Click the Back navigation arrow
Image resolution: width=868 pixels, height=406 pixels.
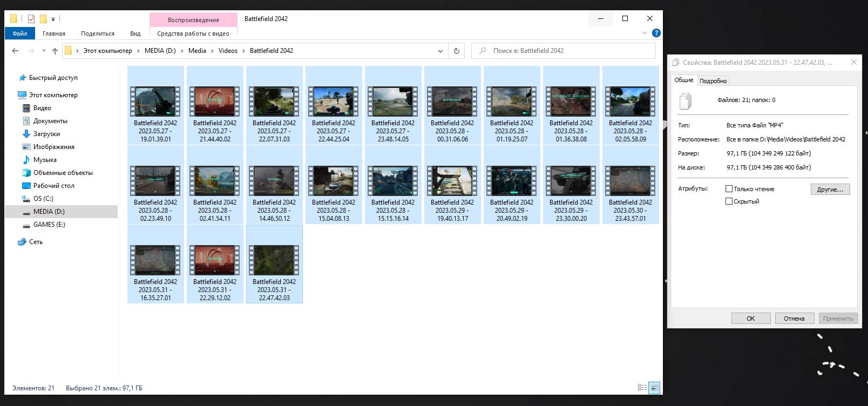point(15,51)
